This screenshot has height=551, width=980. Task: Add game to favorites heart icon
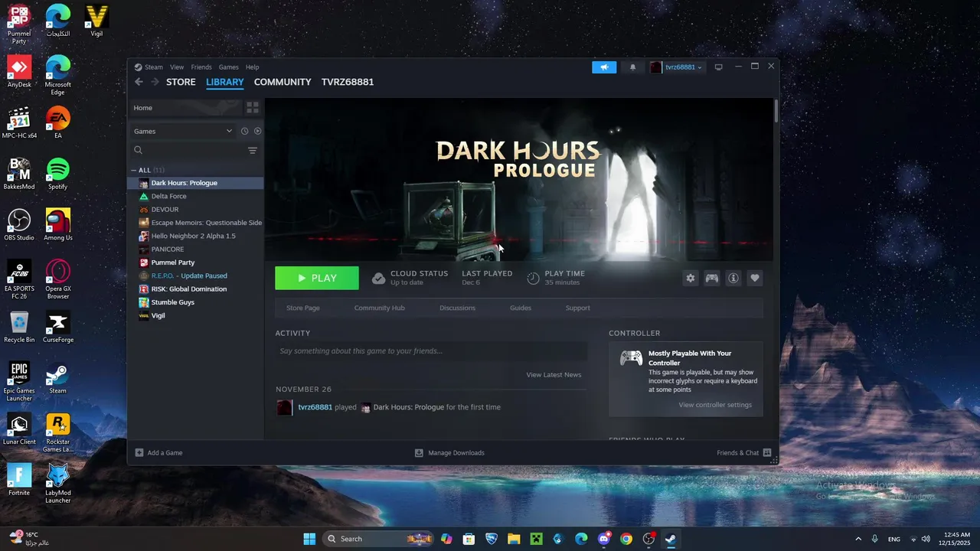pos(755,278)
